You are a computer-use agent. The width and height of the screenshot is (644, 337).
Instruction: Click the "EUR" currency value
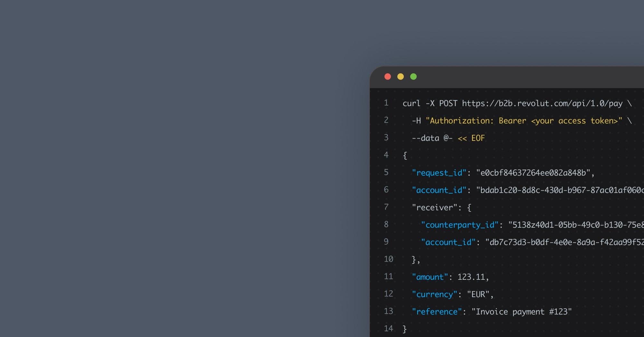(x=478, y=295)
